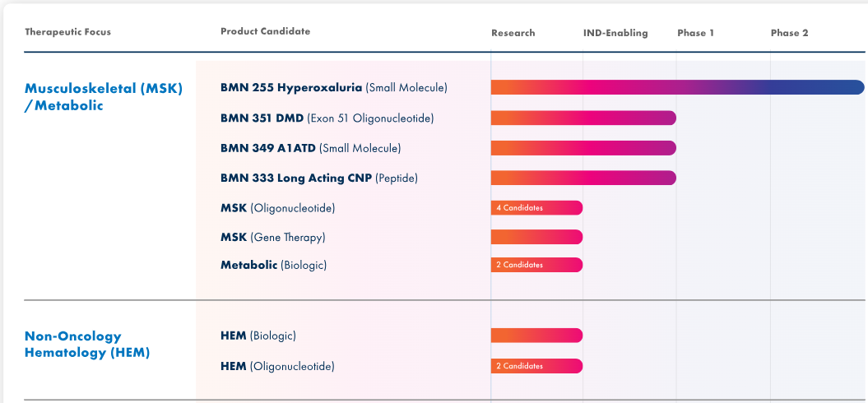Click Non-Oncology Hematology (HEM) heading
This screenshot has width=868, height=403.
tap(86, 344)
